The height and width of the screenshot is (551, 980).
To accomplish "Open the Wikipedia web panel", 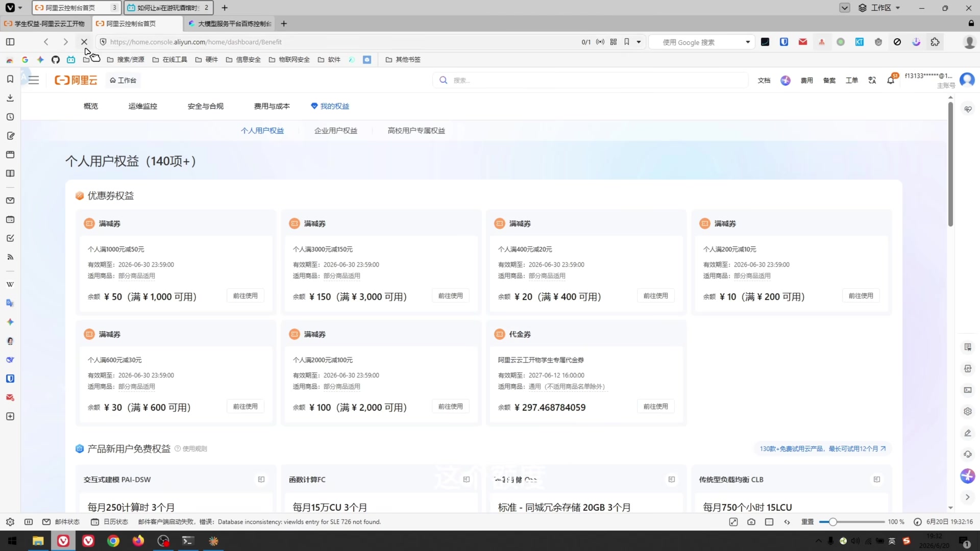I will (x=10, y=284).
